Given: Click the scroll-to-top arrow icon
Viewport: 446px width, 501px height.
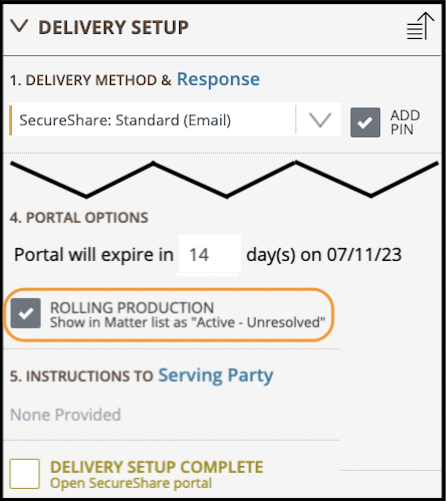Looking at the screenshot, I should click(x=420, y=26).
